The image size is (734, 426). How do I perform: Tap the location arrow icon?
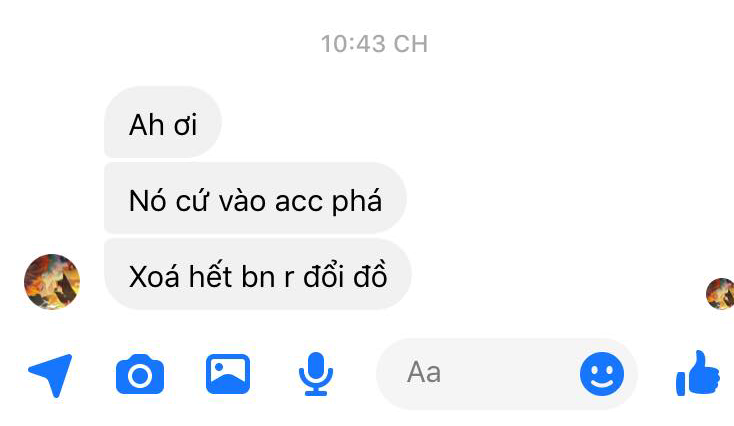[x=51, y=375]
